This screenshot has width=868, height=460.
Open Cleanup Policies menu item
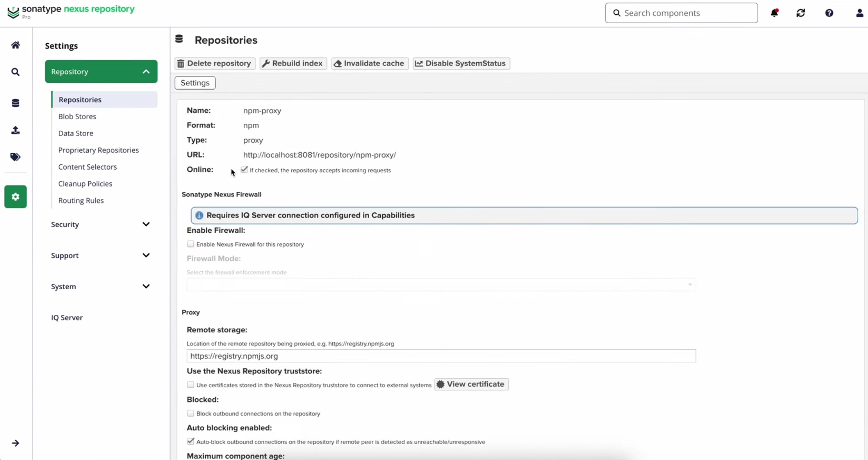coord(85,184)
